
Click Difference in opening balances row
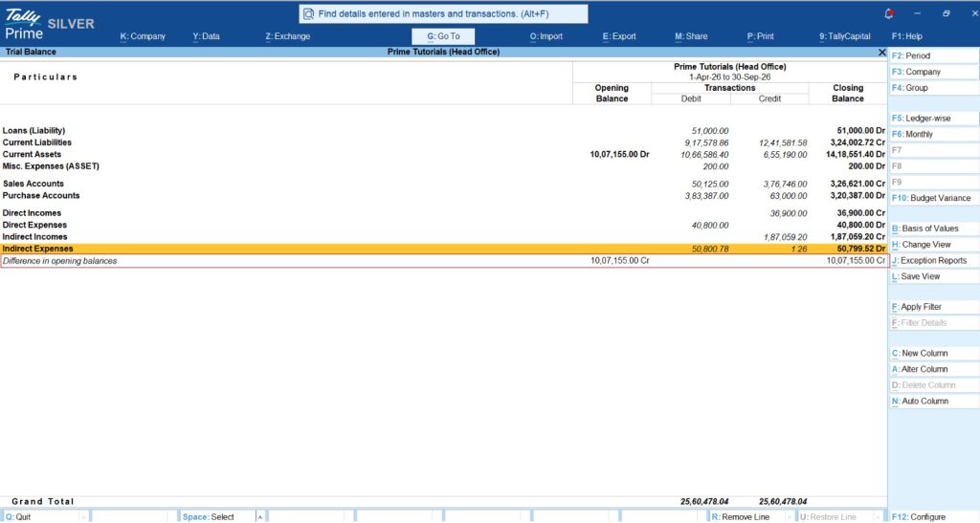pyautogui.click(x=443, y=261)
